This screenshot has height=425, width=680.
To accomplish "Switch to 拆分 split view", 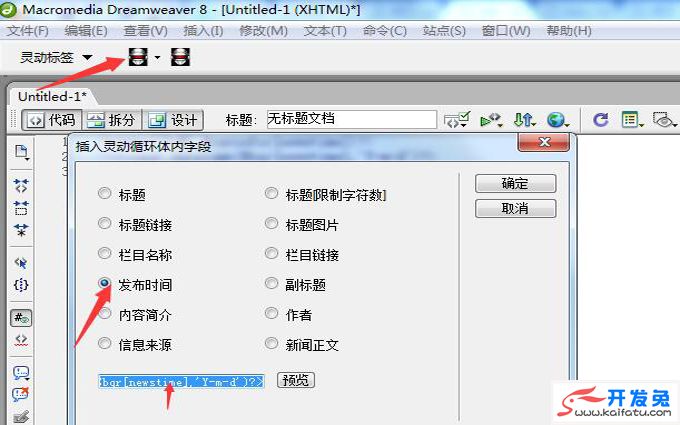I will click(x=111, y=120).
